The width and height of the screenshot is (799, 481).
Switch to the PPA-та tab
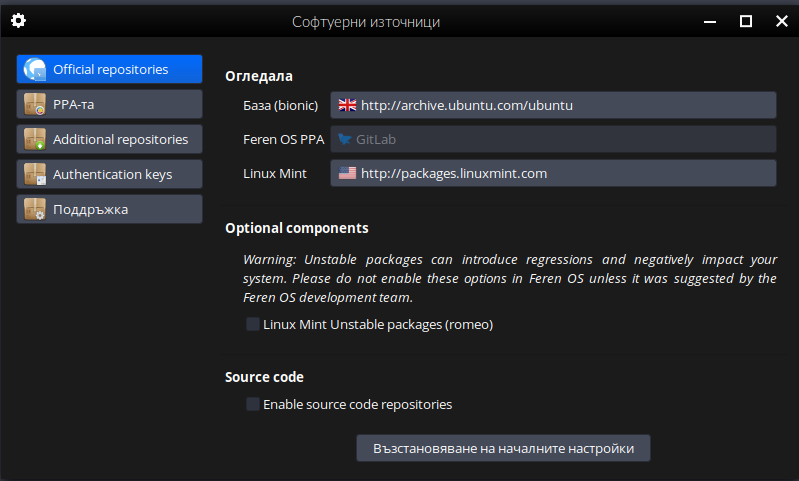(110, 104)
